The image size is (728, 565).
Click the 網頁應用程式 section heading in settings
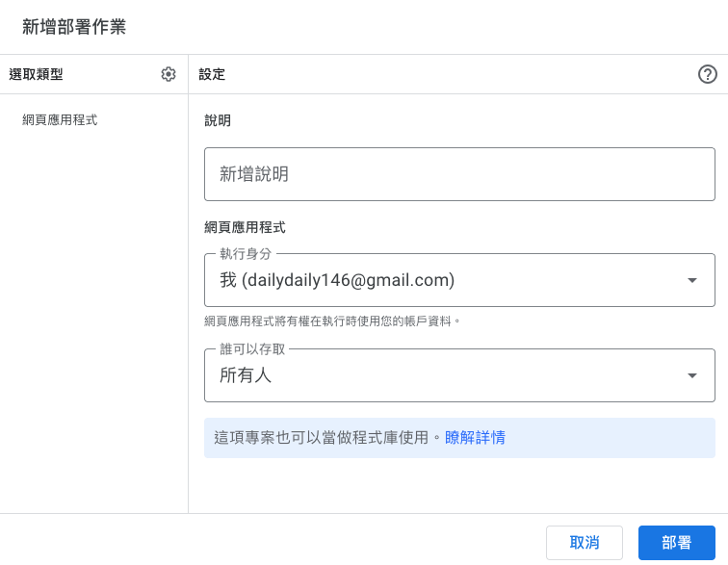click(245, 228)
